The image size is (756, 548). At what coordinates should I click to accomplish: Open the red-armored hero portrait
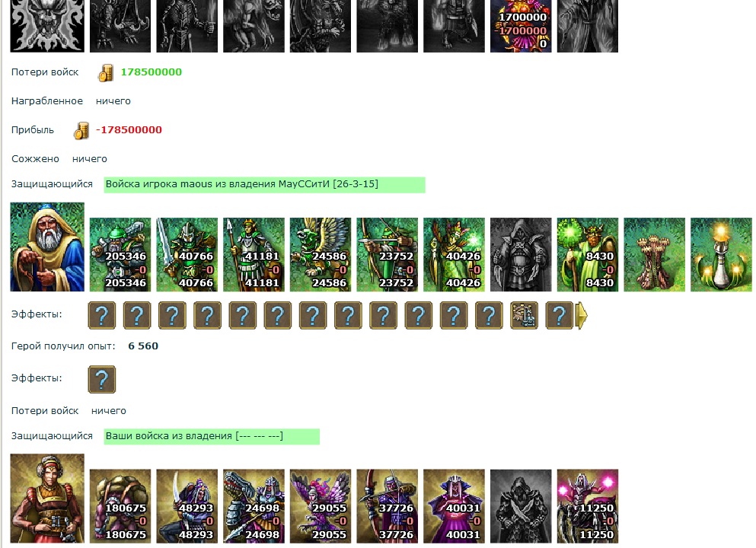47,499
